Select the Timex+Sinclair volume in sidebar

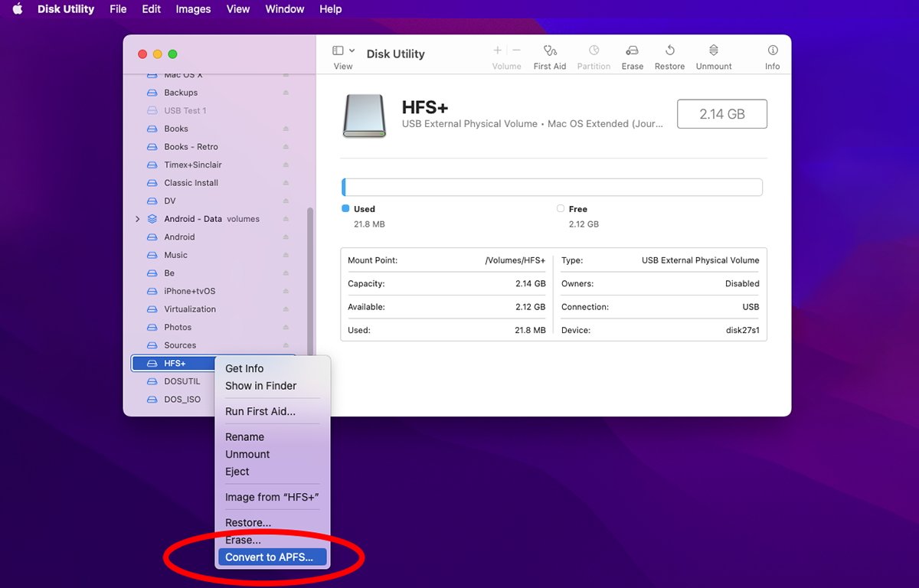(192, 165)
